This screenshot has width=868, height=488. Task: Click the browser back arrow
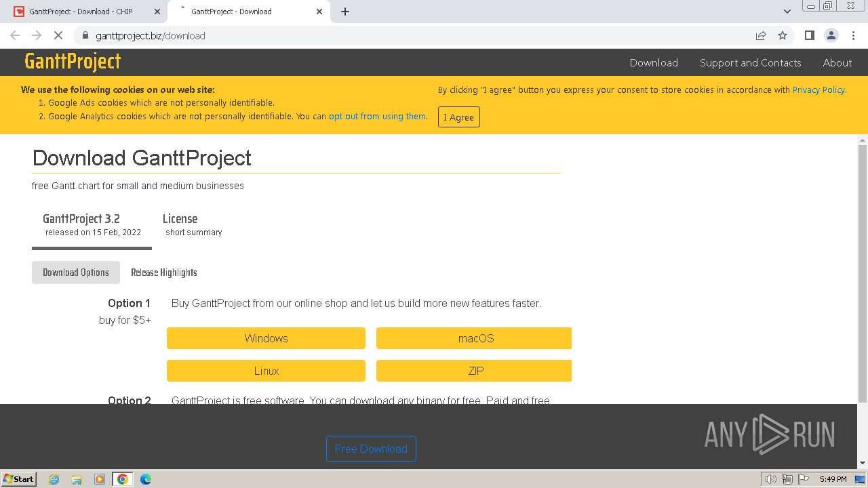(x=15, y=35)
